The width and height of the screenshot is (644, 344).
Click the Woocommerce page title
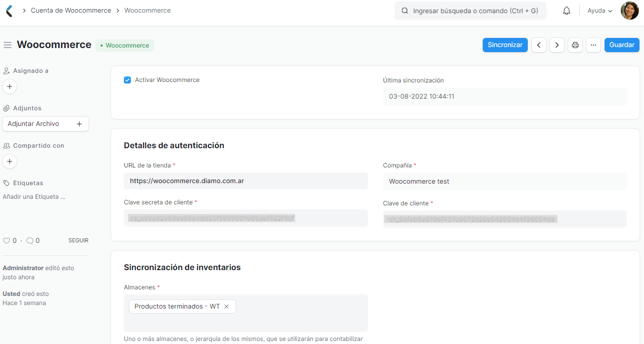pos(54,45)
